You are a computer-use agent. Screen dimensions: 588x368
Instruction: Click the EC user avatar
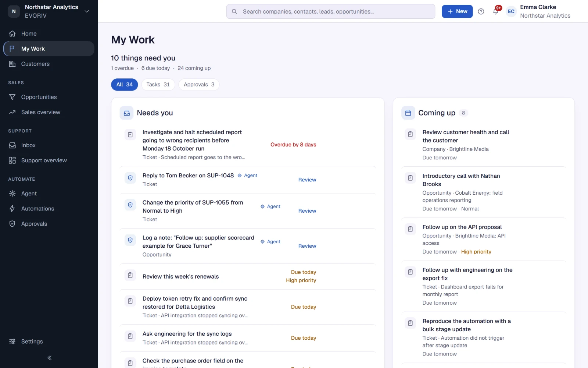(x=511, y=11)
